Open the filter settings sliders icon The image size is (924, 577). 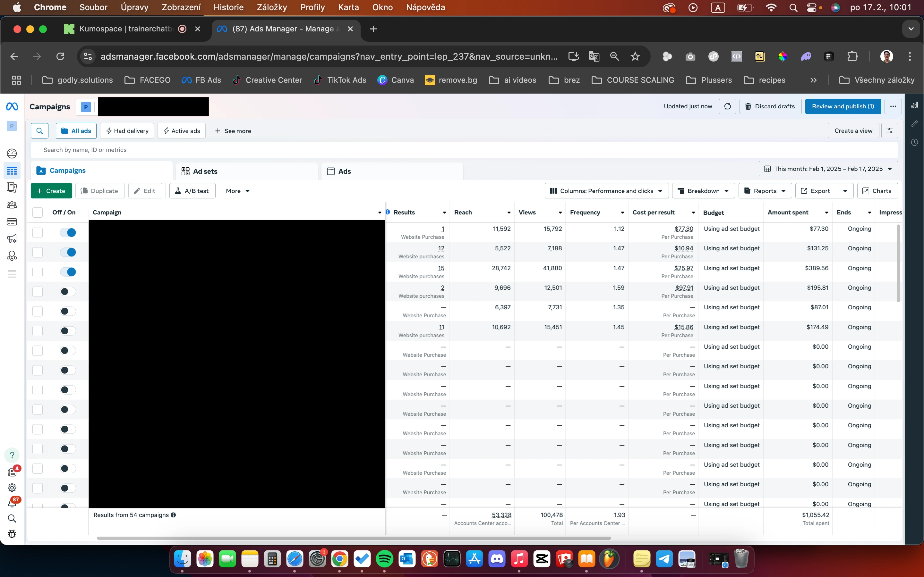click(x=890, y=131)
